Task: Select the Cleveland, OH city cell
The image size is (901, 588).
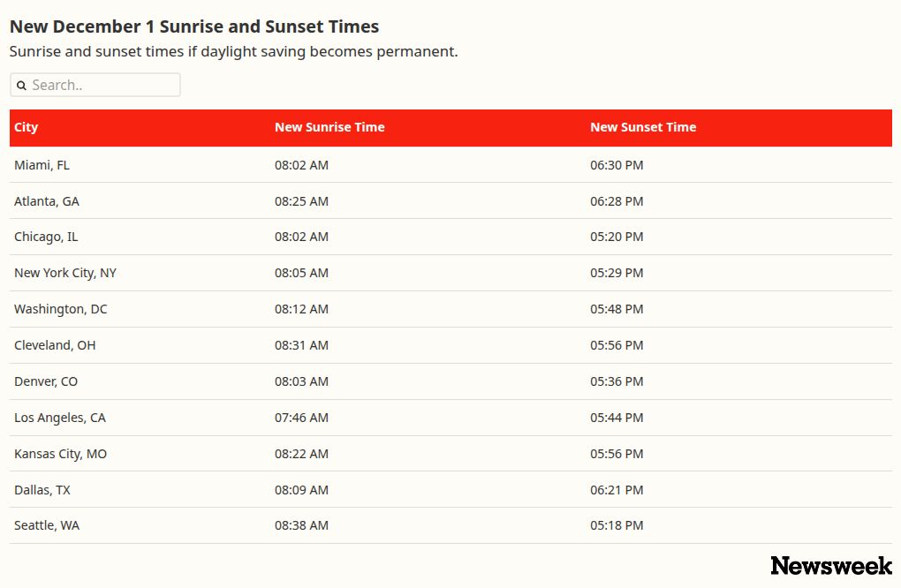Action: [55, 345]
